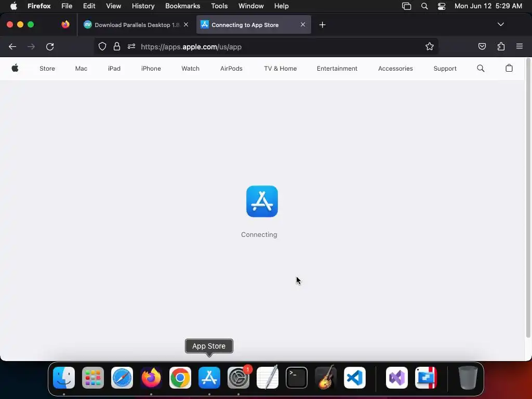Image resolution: width=532 pixels, height=399 pixels.
Task: Open the Help menu
Action: click(x=281, y=6)
